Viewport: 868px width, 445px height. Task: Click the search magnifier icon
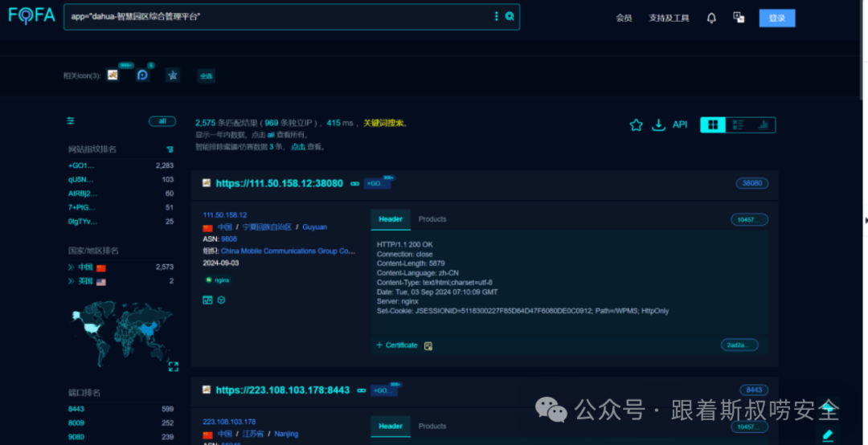coord(510,17)
